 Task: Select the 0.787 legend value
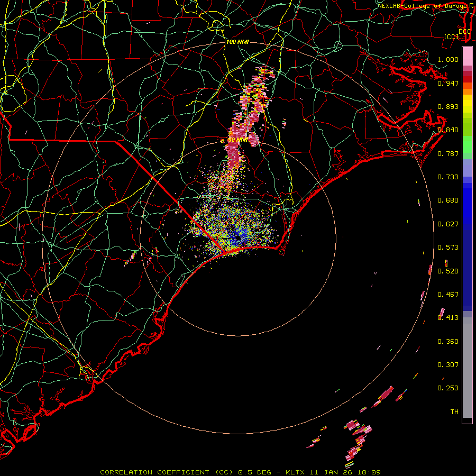tap(448, 153)
